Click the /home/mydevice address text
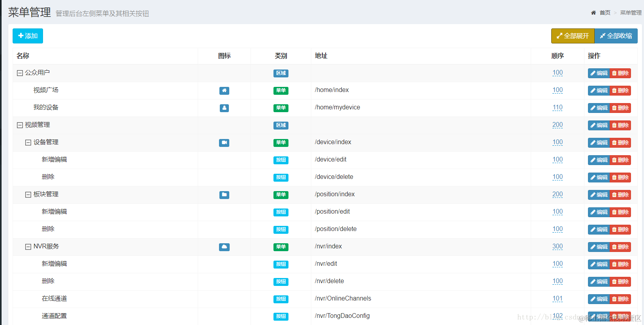The height and width of the screenshot is (325, 644). coord(337,107)
